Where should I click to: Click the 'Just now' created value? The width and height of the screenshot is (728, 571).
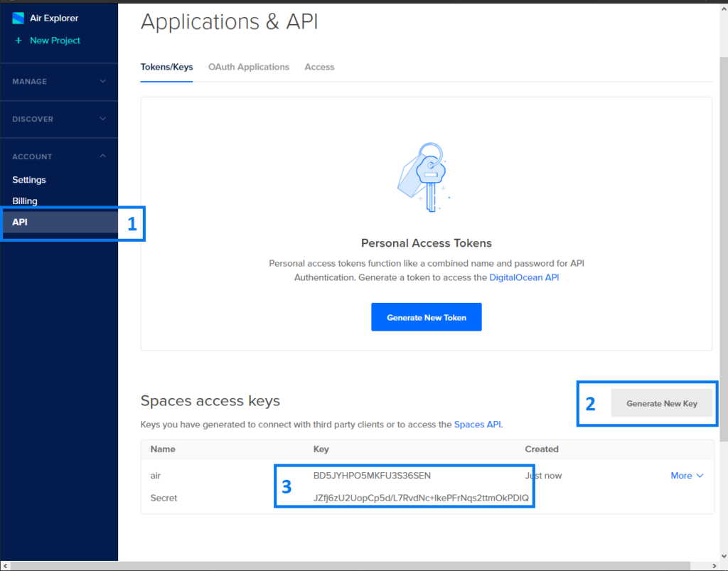[543, 476]
